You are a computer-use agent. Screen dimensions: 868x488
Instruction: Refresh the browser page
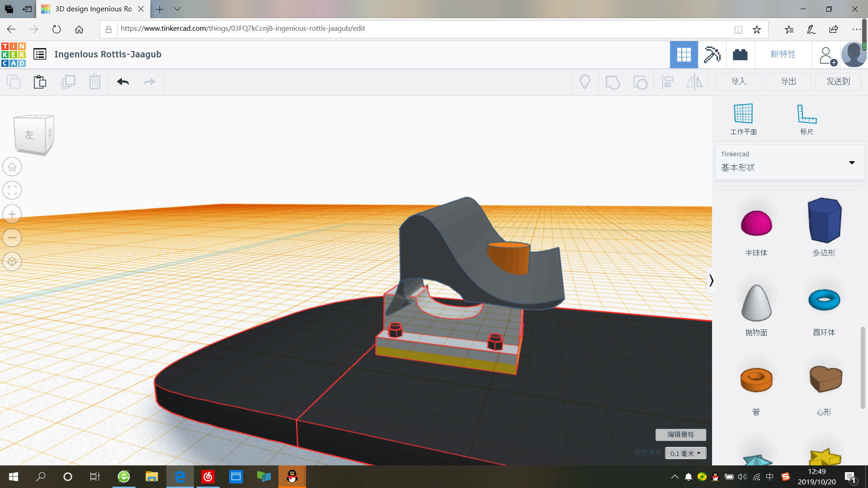coord(57,29)
